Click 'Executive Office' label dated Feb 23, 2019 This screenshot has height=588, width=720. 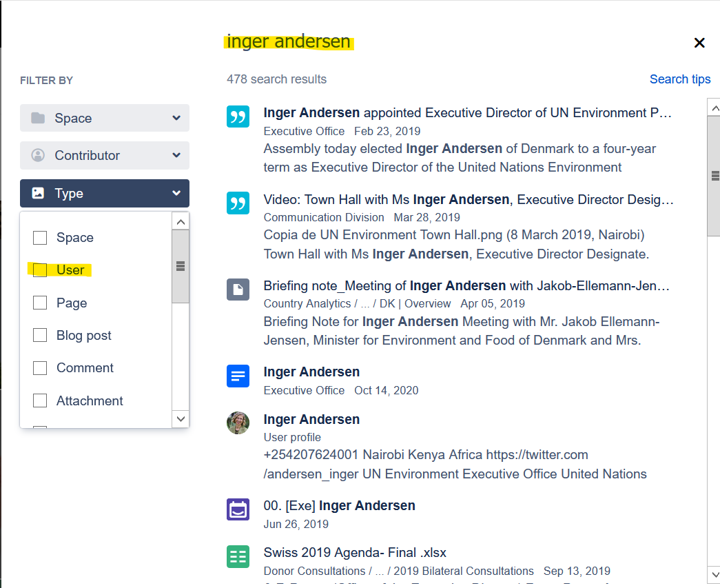(x=304, y=132)
